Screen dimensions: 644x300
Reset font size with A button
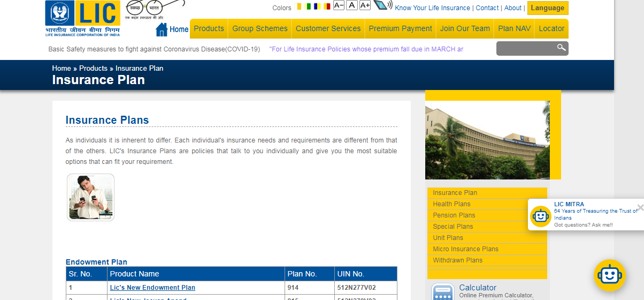(351, 5)
